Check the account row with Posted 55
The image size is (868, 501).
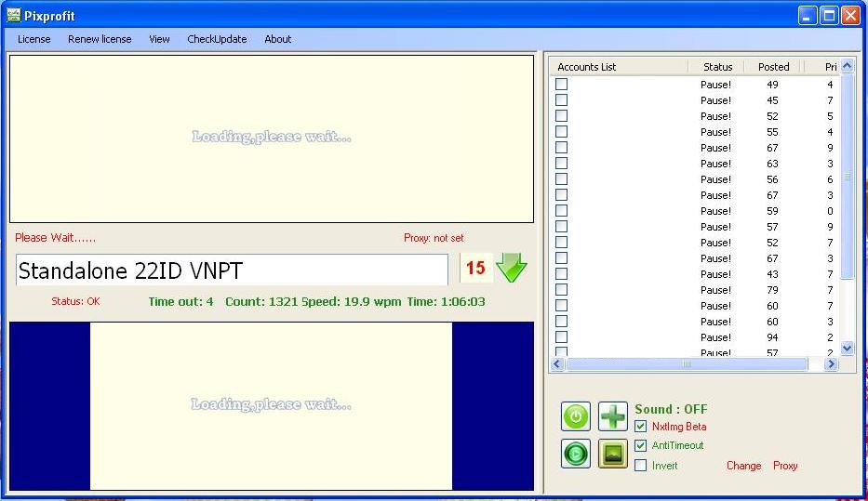pyautogui.click(x=561, y=132)
